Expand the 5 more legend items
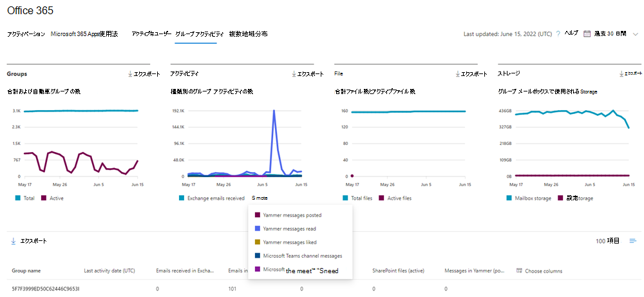This screenshot has width=644, height=297. click(x=260, y=198)
